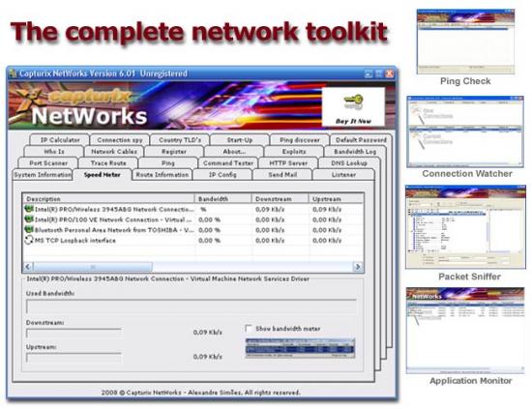Select the Intel PRO/Wireless 3945ABG adapter icon
532x409 pixels.
[x=29, y=209]
